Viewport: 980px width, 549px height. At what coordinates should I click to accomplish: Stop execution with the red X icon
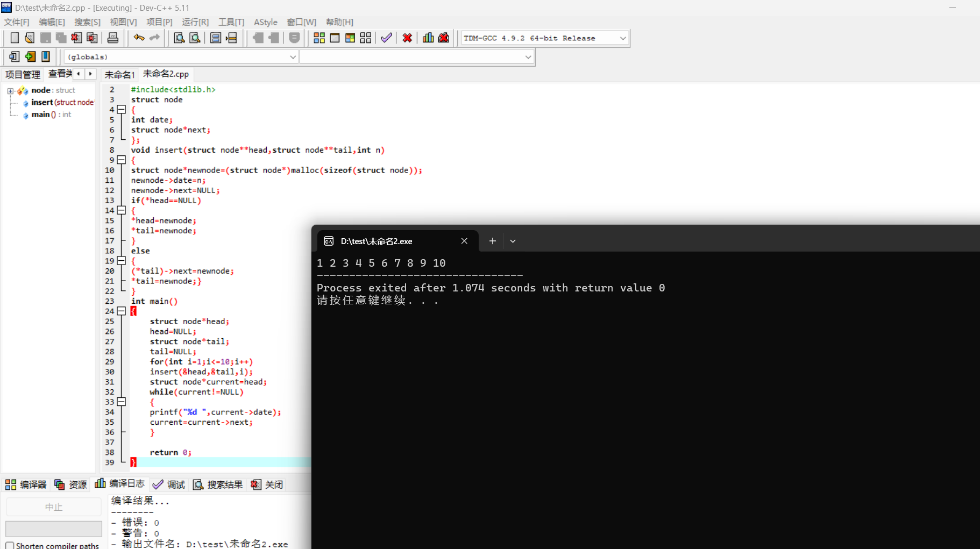point(407,38)
